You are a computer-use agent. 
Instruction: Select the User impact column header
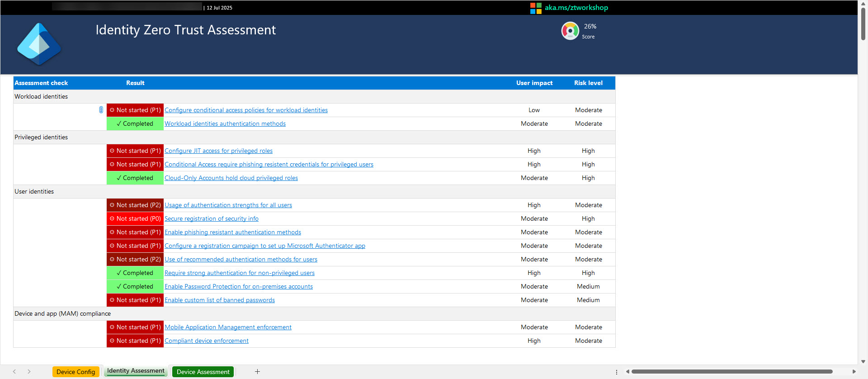[x=534, y=83]
